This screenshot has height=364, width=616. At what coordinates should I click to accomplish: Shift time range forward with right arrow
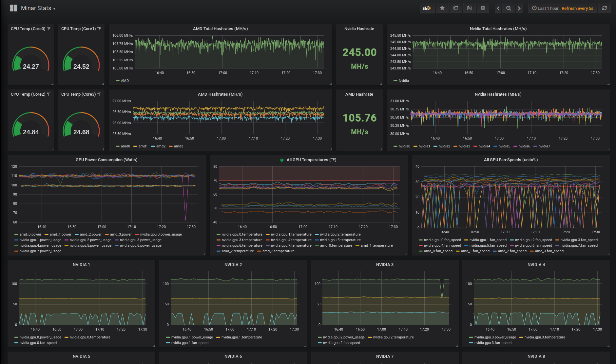click(519, 8)
